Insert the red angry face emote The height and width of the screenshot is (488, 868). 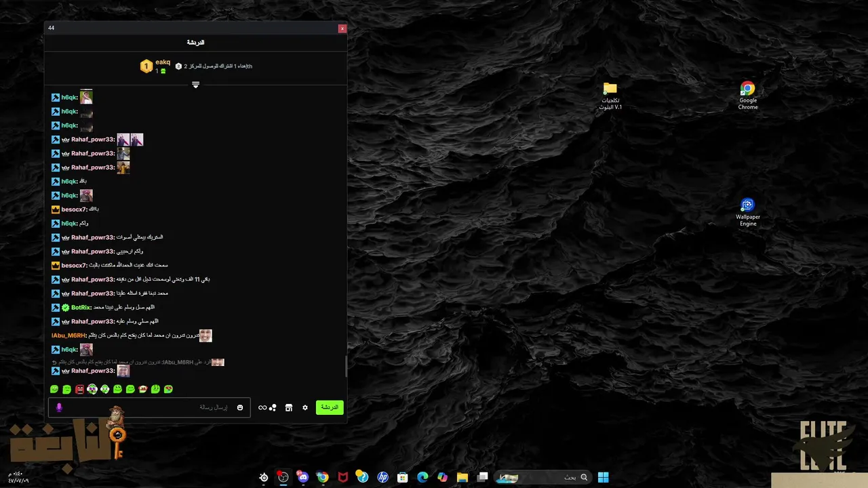(79, 389)
